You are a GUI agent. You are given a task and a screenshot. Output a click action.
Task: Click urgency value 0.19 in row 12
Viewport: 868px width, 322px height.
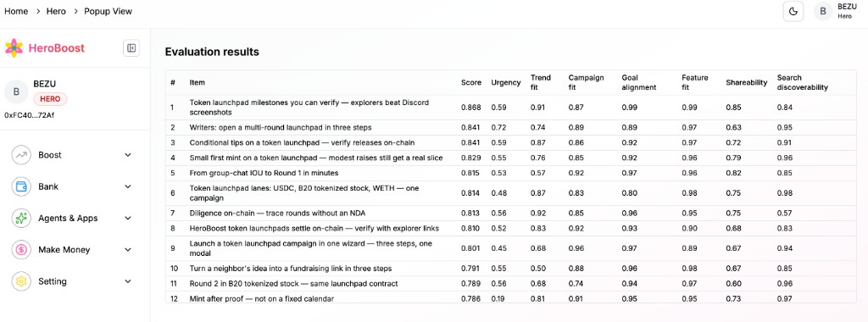coord(498,299)
